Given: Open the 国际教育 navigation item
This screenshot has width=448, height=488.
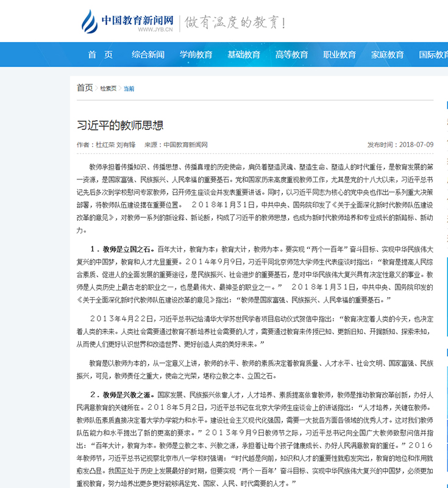Looking at the screenshot, I should click(433, 54).
